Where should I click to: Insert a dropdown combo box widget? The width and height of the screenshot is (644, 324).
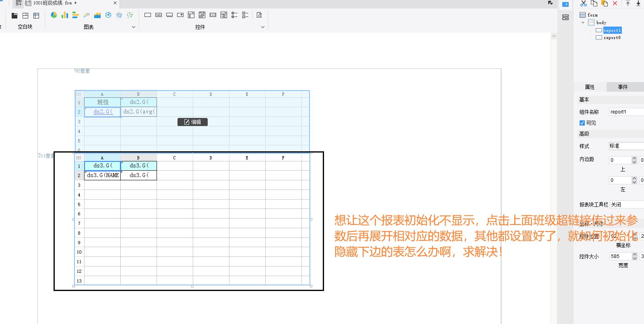[x=180, y=15]
